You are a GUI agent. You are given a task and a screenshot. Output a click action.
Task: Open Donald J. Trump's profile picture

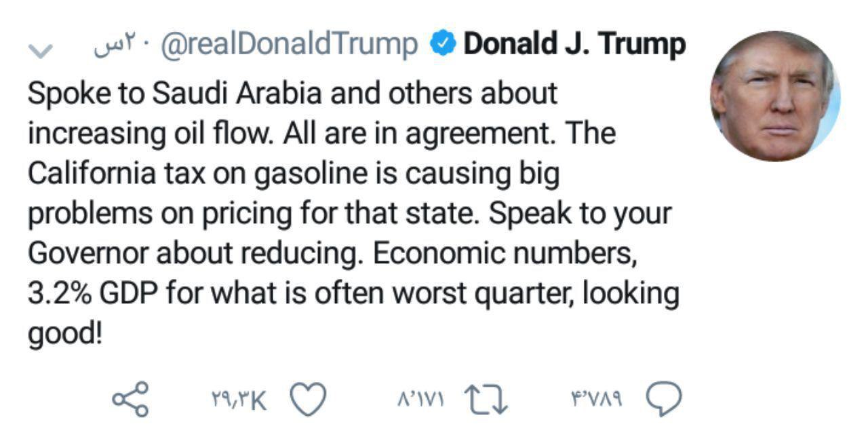coord(775,96)
